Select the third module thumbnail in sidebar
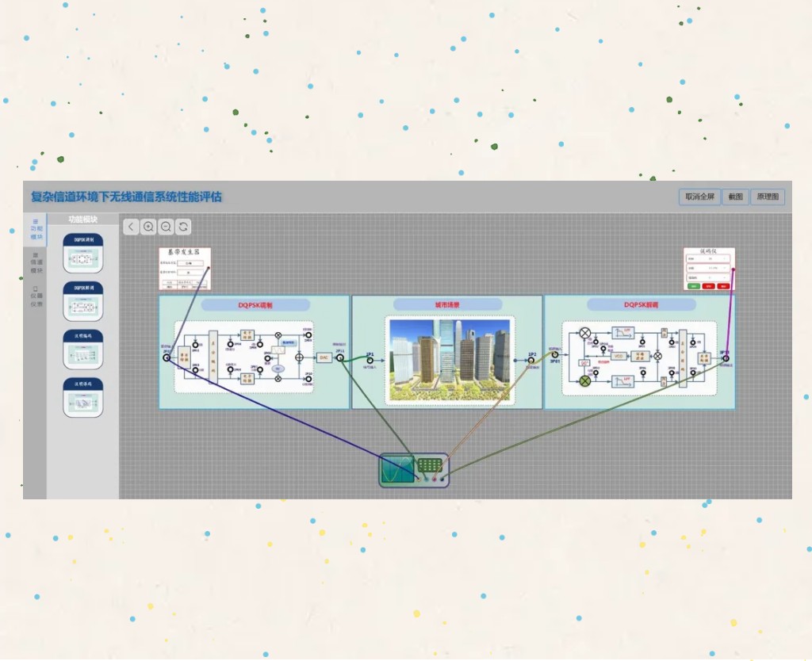 (83, 350)
